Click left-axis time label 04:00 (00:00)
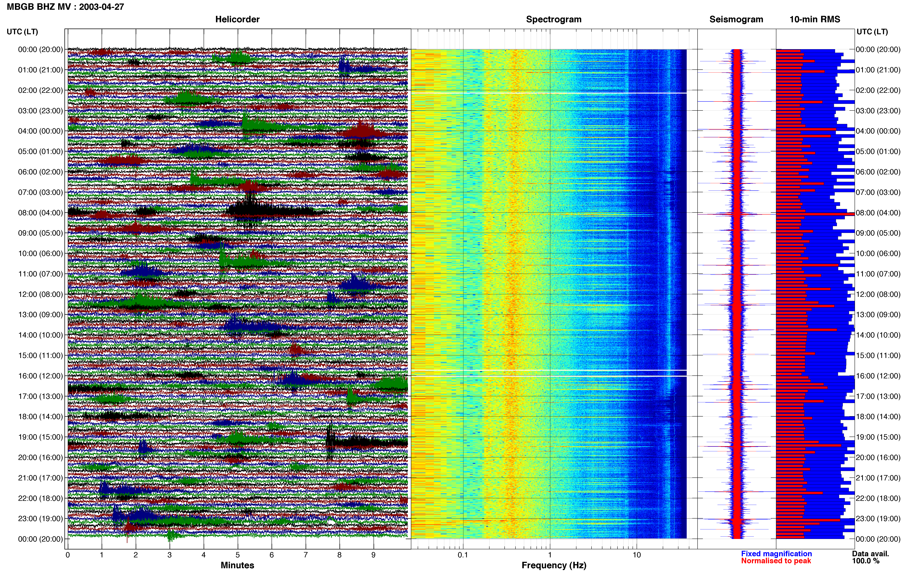 (41, 131)
